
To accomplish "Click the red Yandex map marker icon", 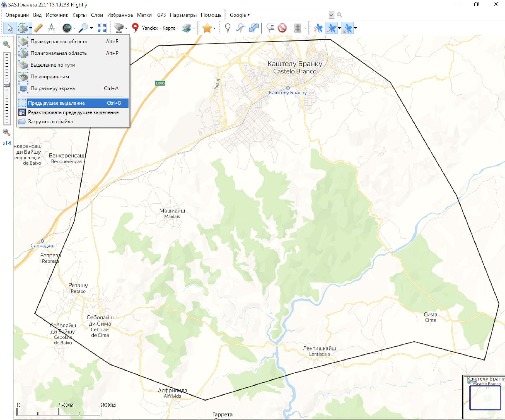I will tap(135, 28).
